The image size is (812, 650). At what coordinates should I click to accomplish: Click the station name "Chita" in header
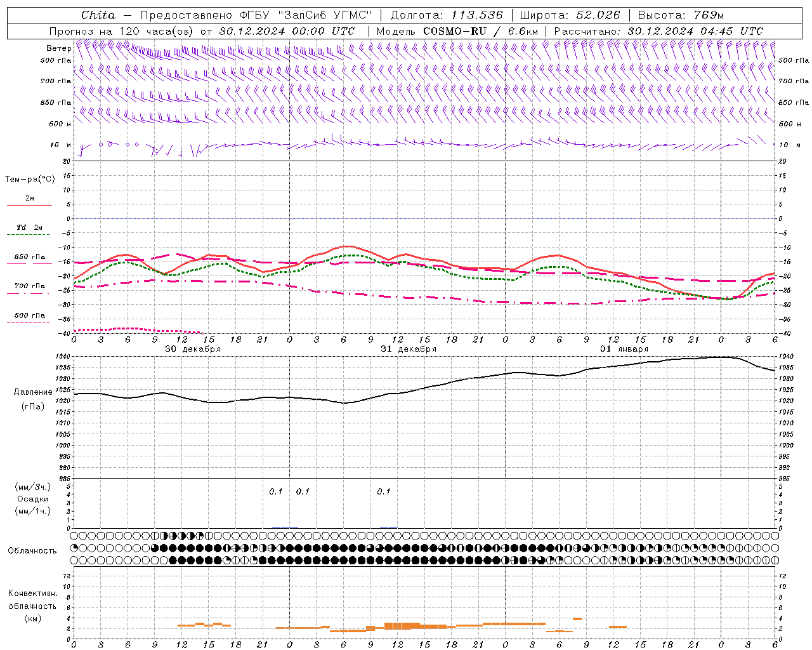click(x=98, y=15)
